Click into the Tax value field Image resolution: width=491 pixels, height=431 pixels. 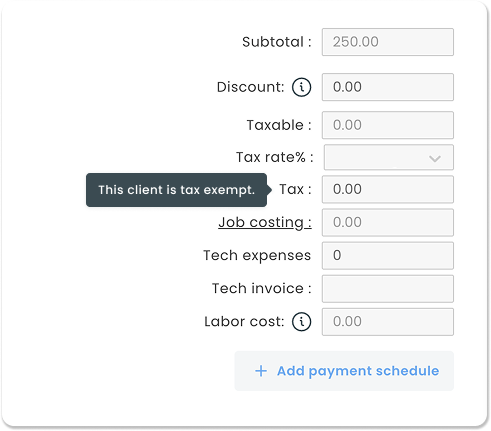point(388,189)
